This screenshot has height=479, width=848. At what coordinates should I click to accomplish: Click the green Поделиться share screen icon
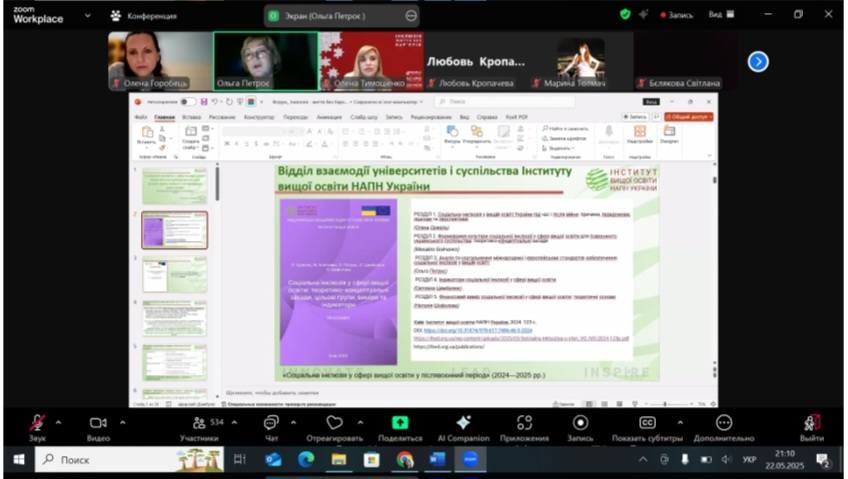coord(400,423)
